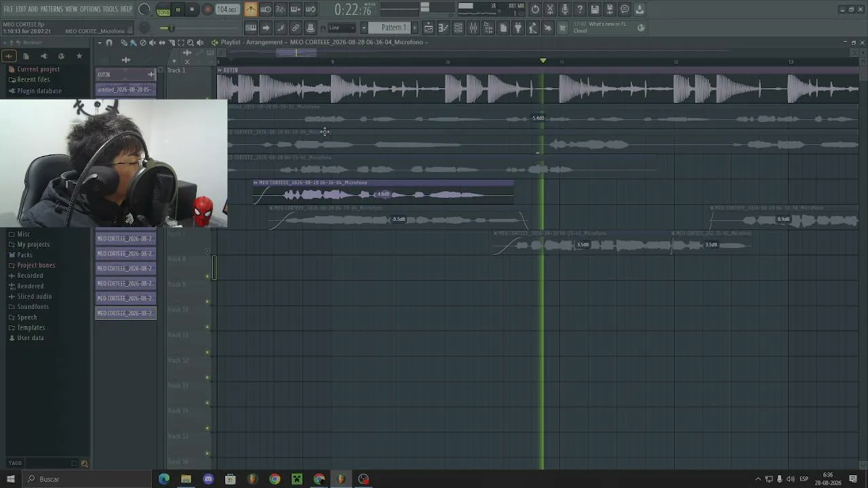Image resolution: width=868 pixels, height=488 pixels.
Task: Click the chain link icon in top toolbar
Action: pyautogui.click(x=295, y=28)
